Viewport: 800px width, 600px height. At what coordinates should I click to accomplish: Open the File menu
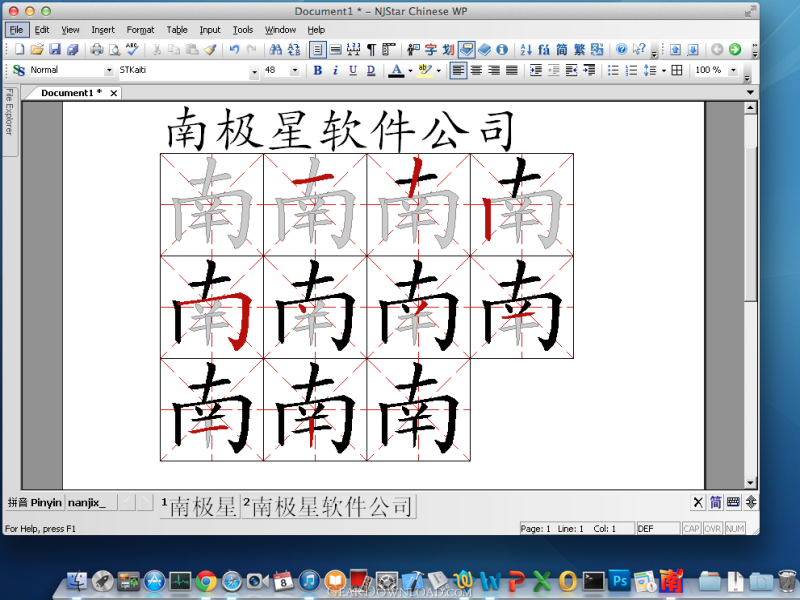pos(16,30)
